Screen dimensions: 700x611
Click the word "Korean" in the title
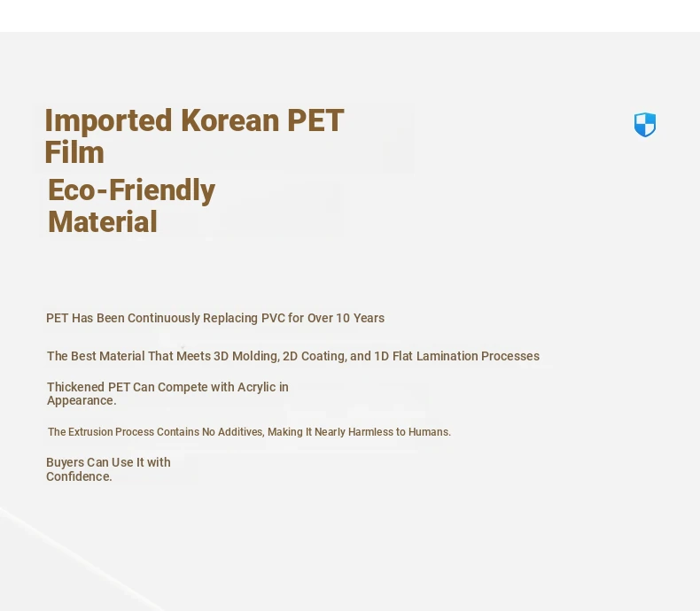(229, 120)
